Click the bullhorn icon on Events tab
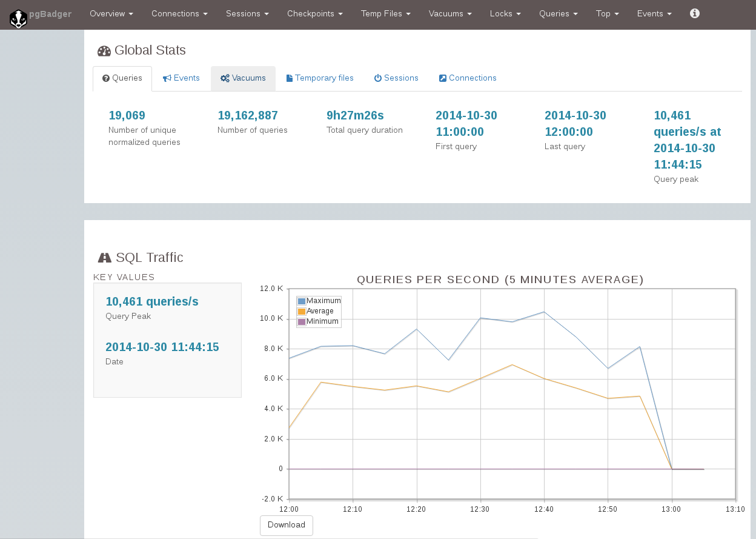This screenshot has width=756, height=539. point(167,78)
